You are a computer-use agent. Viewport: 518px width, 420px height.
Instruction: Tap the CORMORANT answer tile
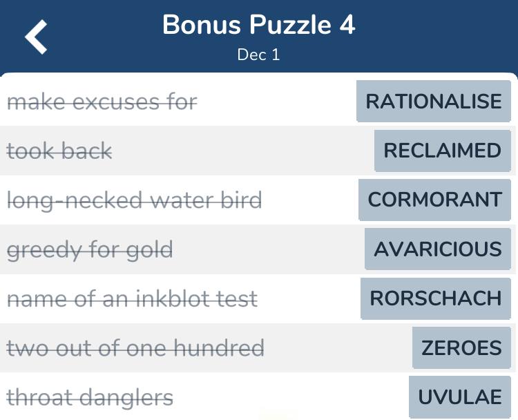tap(434, 200)
